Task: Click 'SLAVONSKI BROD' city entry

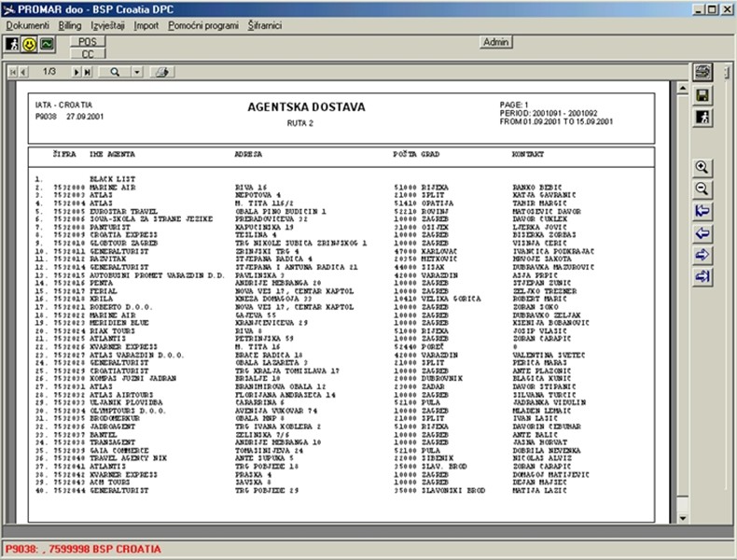Action: [x=453, y=490]
